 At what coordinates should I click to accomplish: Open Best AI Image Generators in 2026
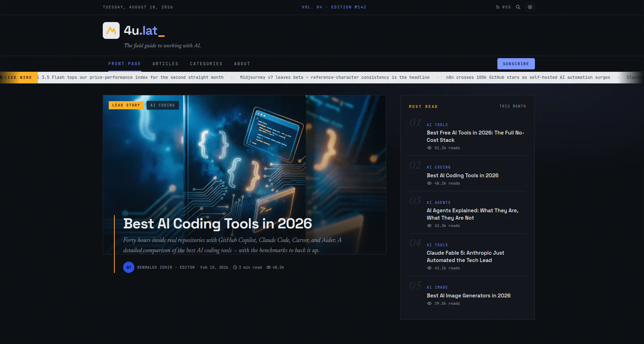pos(469,296)
